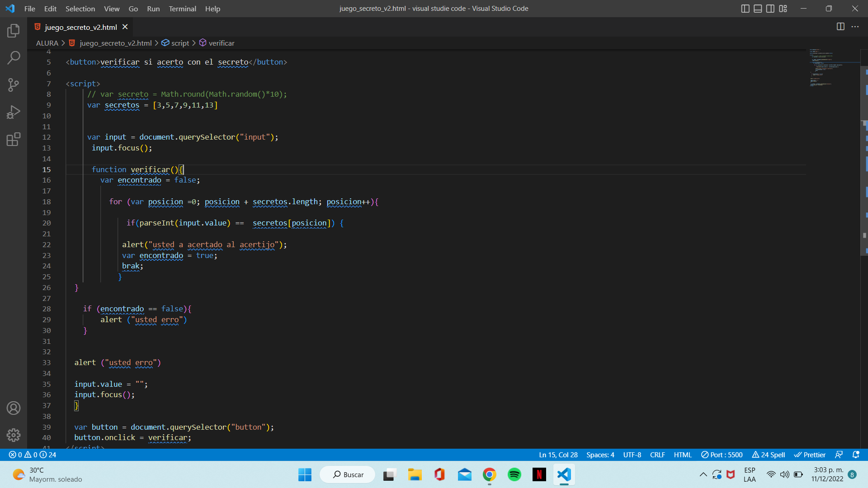Image resolution: width=868 pixels, height=488 pixels.
Task: Open McAfee tray icon
Action: click(731, 474)
